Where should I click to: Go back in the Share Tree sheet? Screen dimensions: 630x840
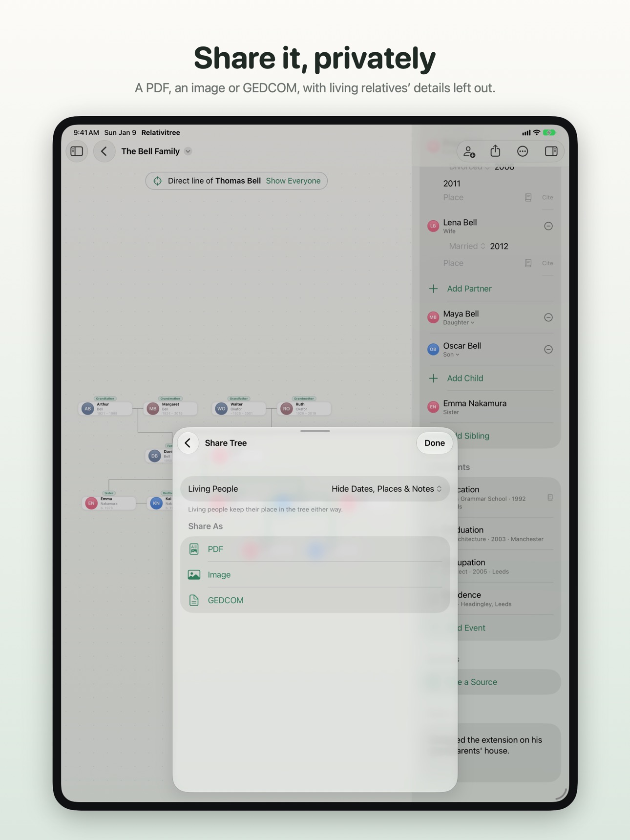pos(188,443)
